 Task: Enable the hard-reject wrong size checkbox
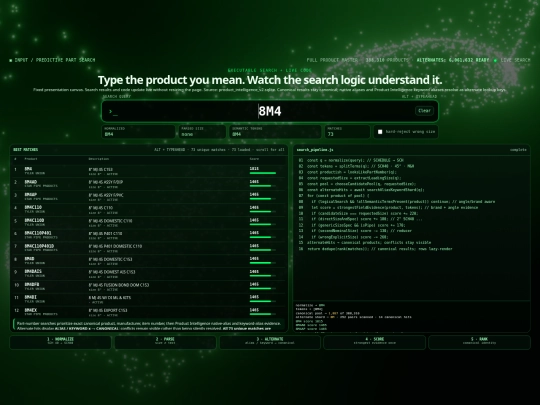pos(380,132)
